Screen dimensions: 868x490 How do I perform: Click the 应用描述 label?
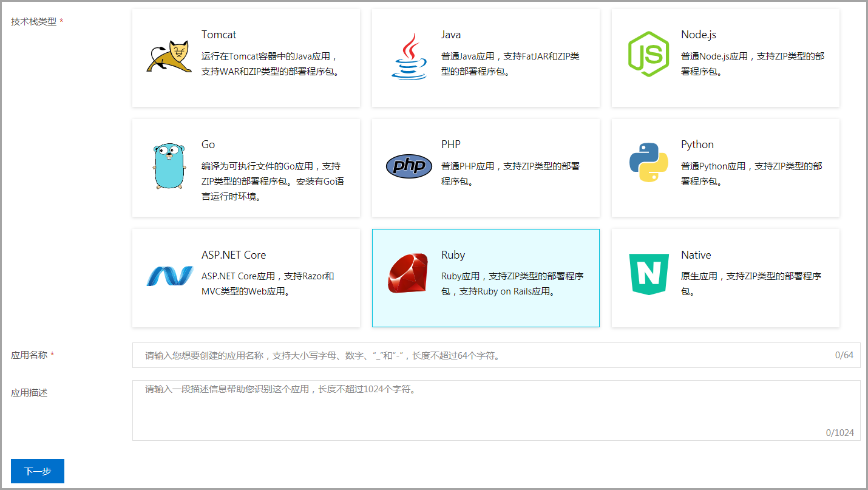pyautogui.click(x=29, y=392)
